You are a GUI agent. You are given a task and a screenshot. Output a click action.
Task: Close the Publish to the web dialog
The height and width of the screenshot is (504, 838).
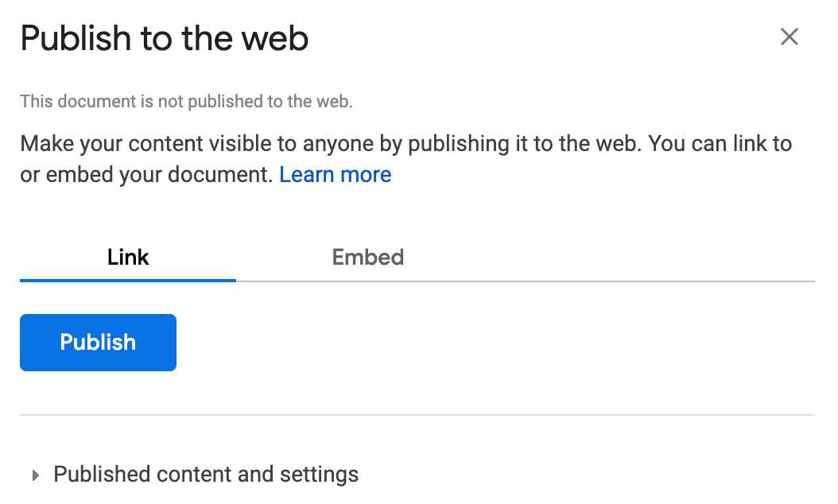coord(789,37)
